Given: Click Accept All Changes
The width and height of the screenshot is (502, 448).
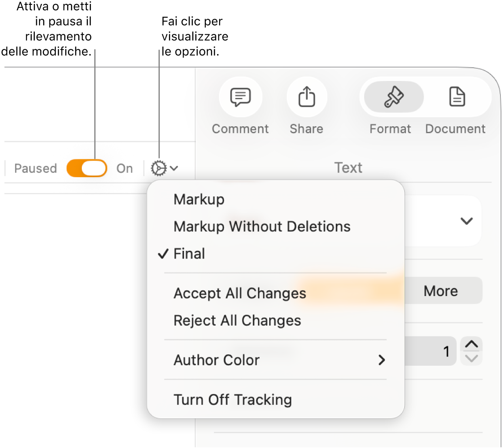Looking at the screenshot, I should 240,293.
